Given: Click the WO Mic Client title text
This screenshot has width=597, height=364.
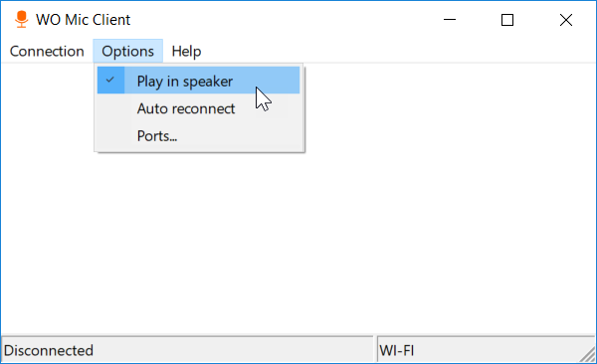Looking at the screenshot, I should point(84,20).
